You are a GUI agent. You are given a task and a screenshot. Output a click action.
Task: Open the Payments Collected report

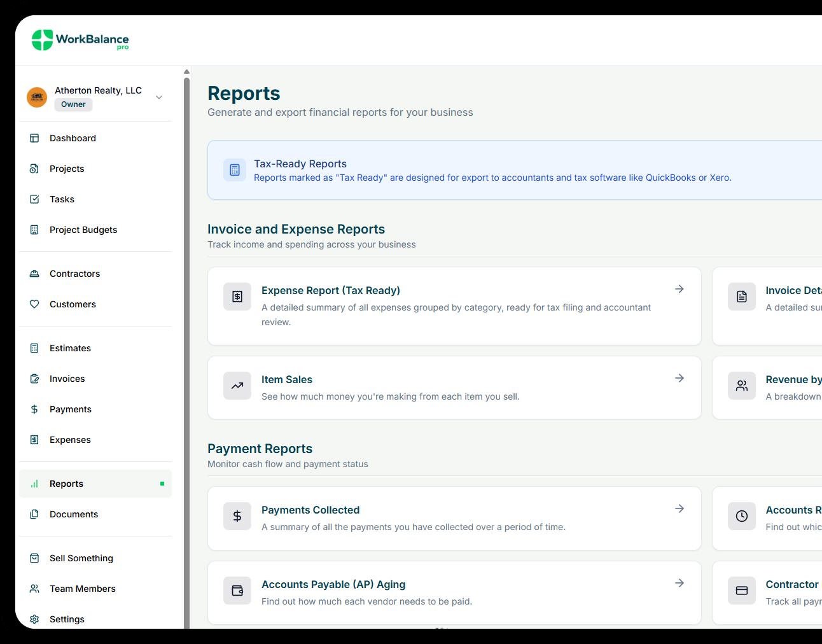(x=454, y=518)
